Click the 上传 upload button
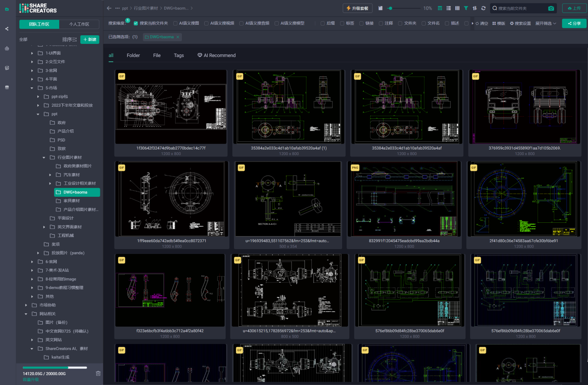 pyautogui.click(x=574, y=8)
